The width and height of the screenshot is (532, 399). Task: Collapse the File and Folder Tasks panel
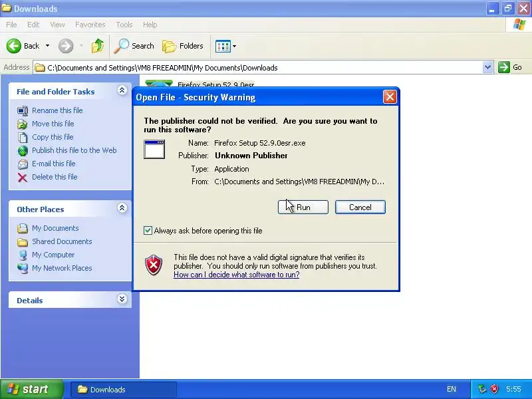click(122, 90)
